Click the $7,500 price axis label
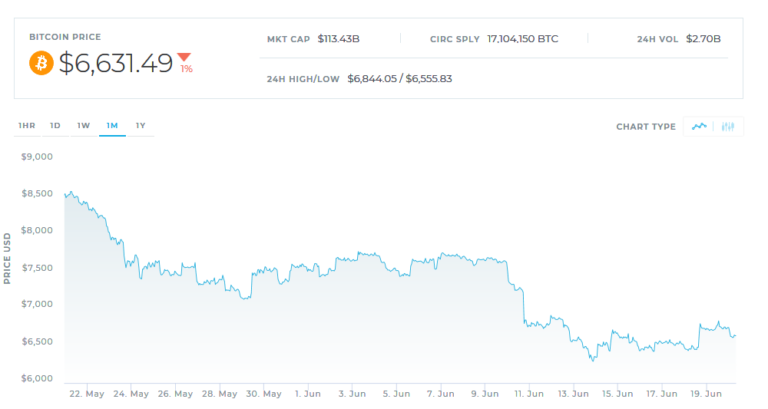768x409 pixels. (37, 268)
